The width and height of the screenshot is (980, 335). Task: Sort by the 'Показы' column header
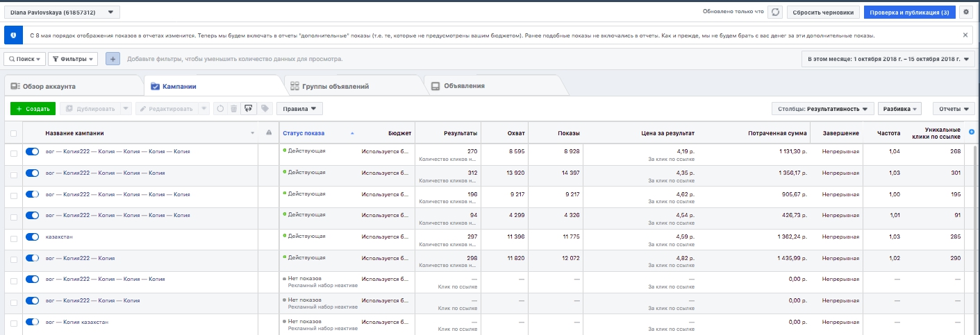click(x=568, y=133)
